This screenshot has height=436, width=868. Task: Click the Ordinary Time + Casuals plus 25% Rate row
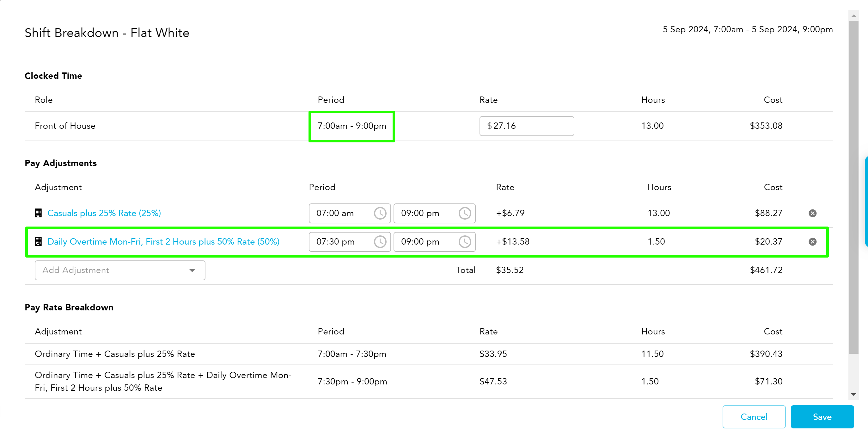coord(429,354)
